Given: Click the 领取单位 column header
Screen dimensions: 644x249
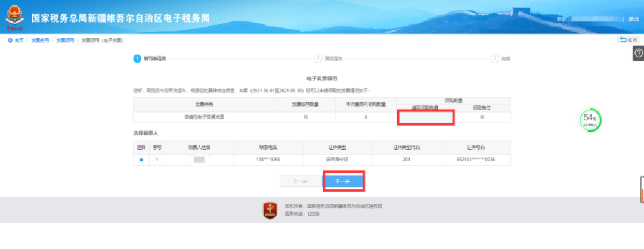Looking at the screenshot, I should tap(482, 108).
